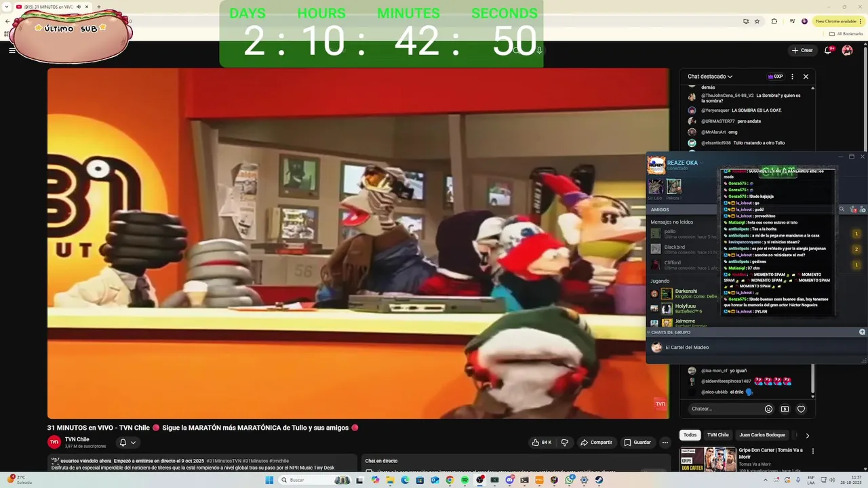
Task: Open Steam from the taskbar
Action: pos(599,480)
